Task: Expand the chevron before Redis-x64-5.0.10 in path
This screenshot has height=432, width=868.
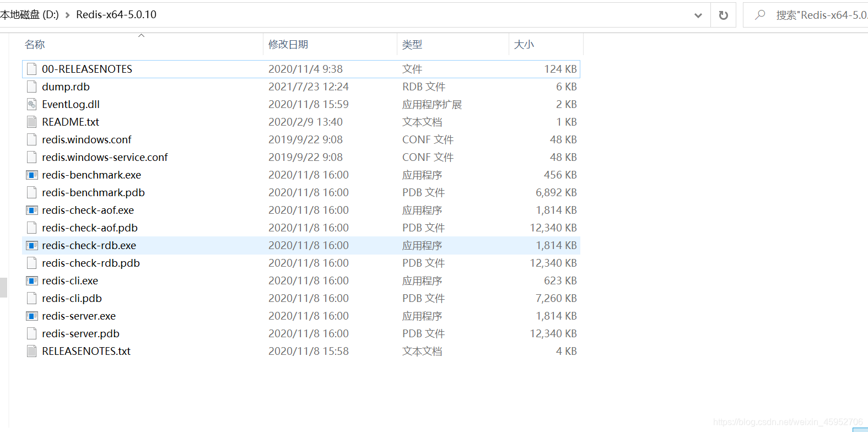Action: pos(67,15)
